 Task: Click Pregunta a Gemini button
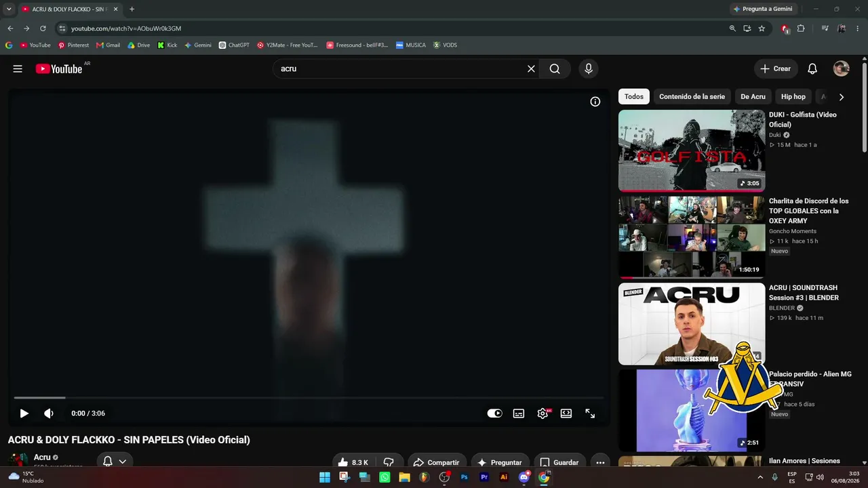(x=763, y=9)
